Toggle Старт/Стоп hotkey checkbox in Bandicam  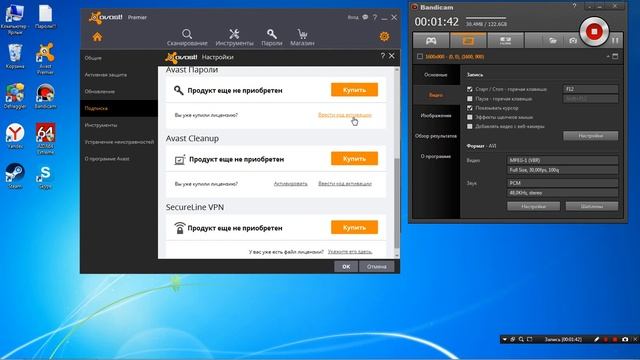(x=470, y=89)
